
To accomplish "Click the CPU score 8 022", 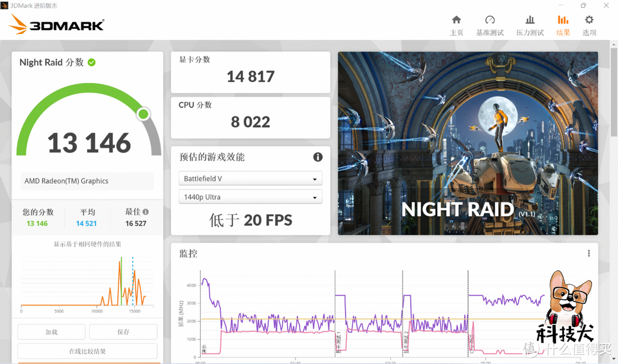I will click(251, 122).
